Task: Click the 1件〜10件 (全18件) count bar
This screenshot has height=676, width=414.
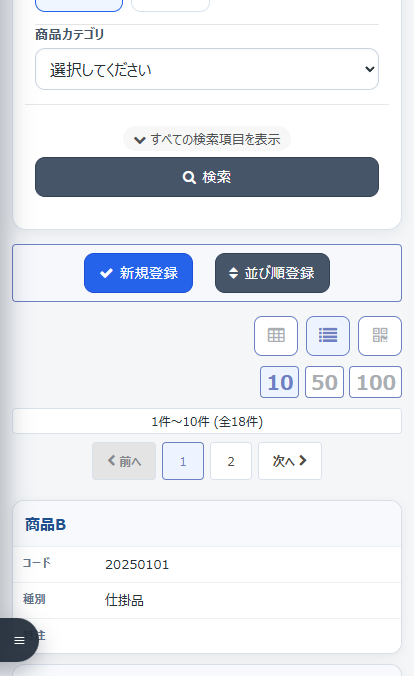Action: click(207, 421)
